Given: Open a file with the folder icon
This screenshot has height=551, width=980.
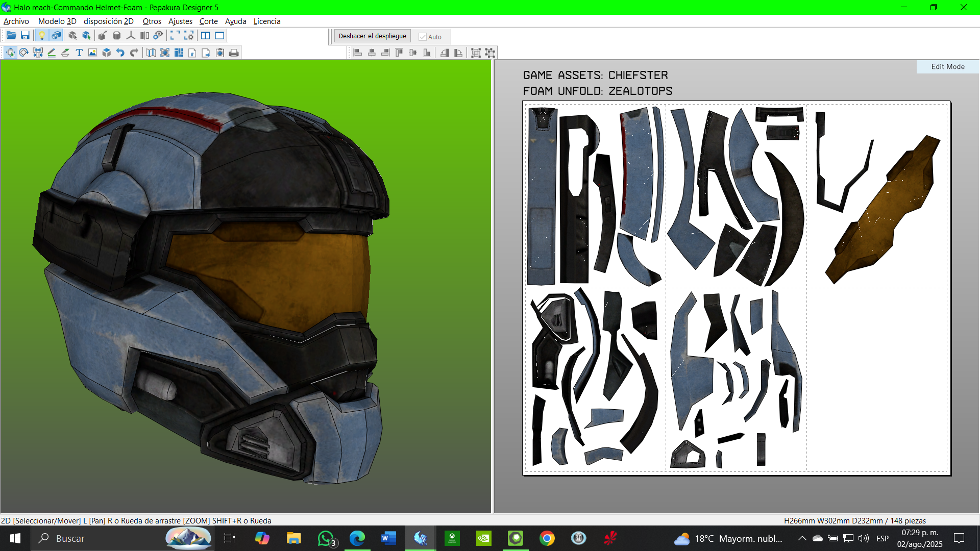Looking at the screenshot, I should 11,36.
